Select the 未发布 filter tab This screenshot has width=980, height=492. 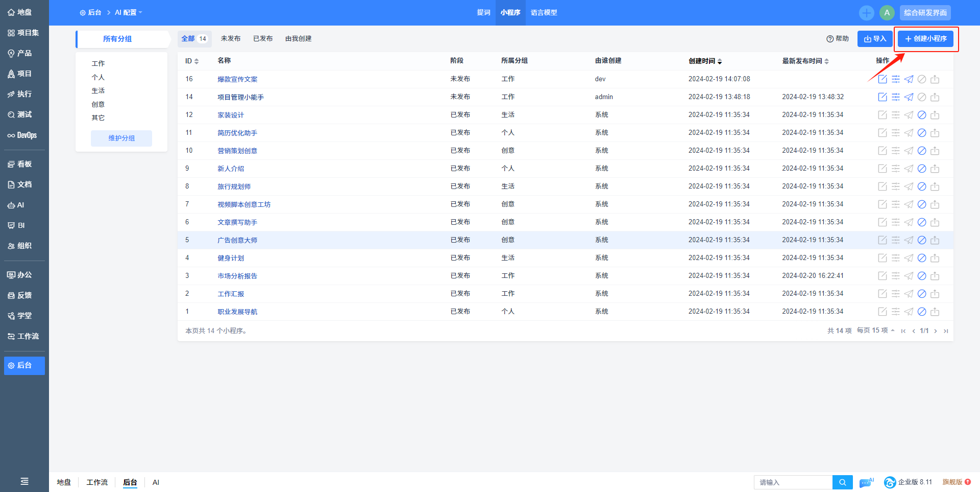click(231, 39)
